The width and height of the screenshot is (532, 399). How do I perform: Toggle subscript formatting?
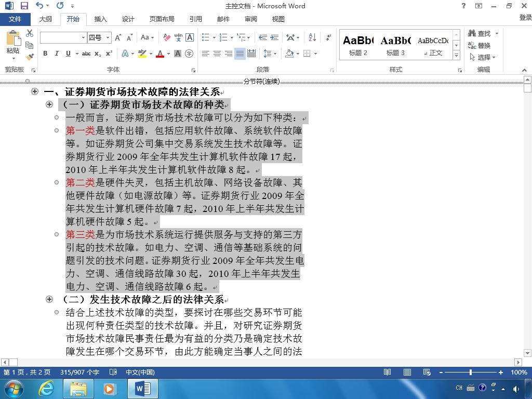(98, 54)
